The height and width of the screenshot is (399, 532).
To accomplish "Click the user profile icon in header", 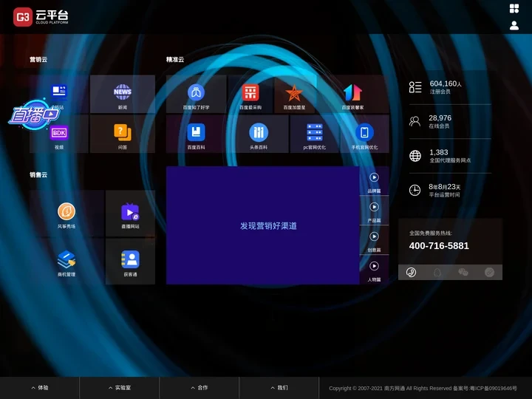I will 514,25.
